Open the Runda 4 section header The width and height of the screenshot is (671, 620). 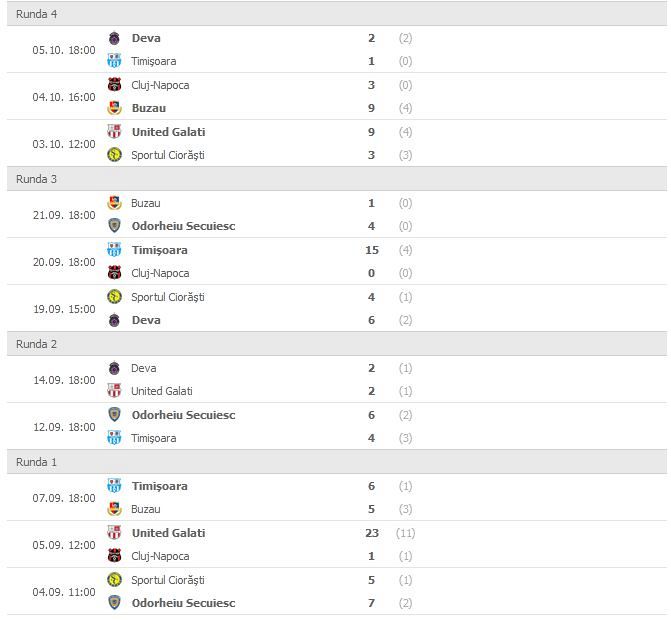(37, 14)
